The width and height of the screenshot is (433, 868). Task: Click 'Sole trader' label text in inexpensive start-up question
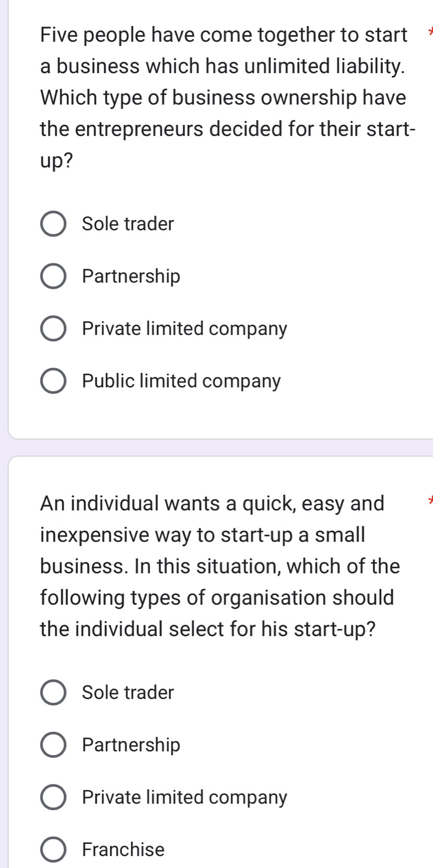(128, 693)
